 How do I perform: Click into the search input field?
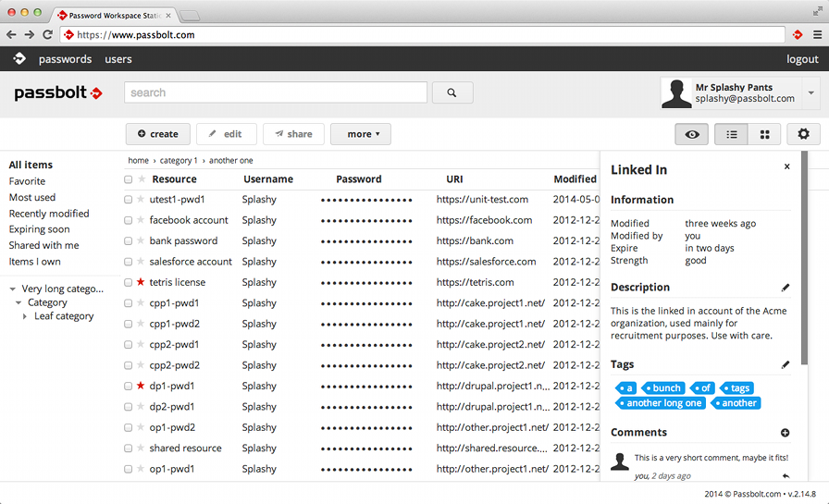pos(276,92)
